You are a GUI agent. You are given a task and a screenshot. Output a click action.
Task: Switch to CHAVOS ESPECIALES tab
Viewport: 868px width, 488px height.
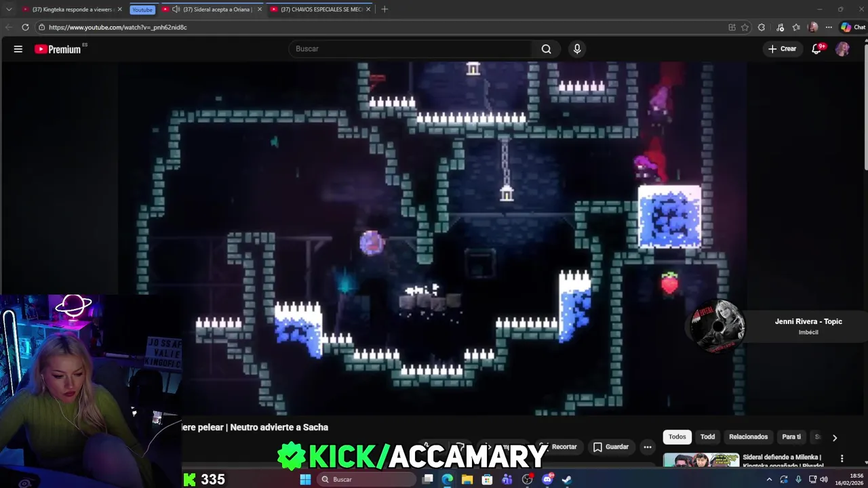pos(320,9)
